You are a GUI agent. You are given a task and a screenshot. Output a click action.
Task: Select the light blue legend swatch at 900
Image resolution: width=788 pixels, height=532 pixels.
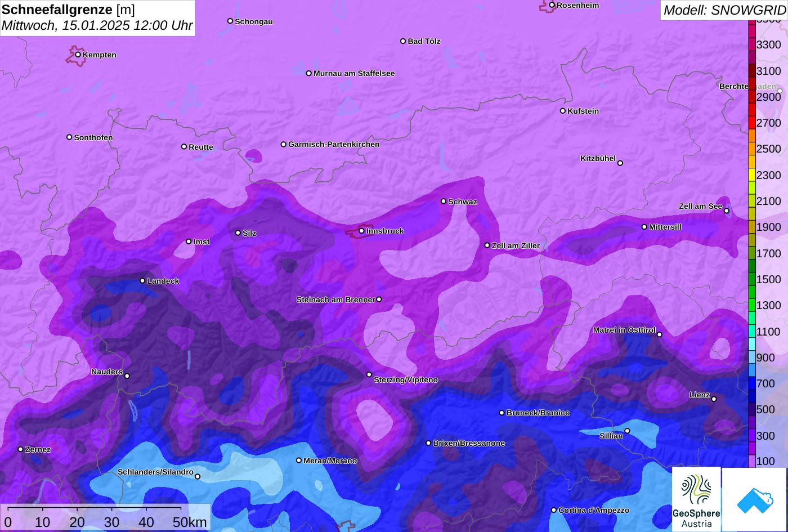(x=752, y=357)
